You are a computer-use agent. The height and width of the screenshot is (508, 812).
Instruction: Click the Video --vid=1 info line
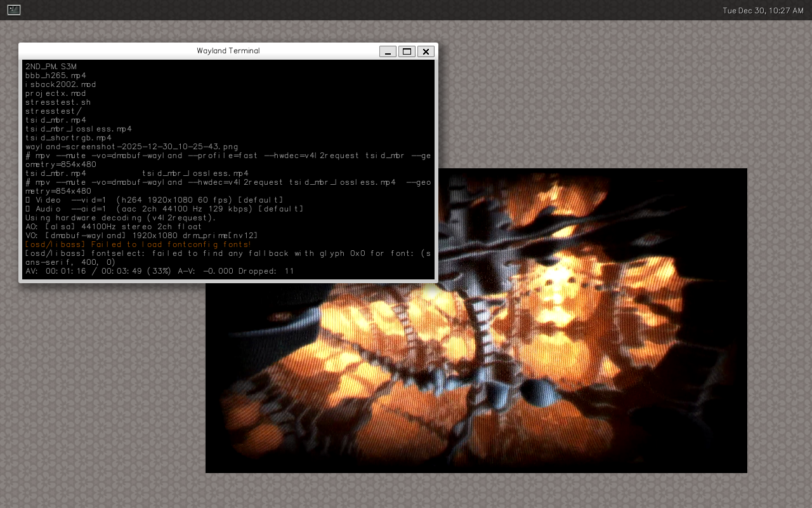coord(154,200)
